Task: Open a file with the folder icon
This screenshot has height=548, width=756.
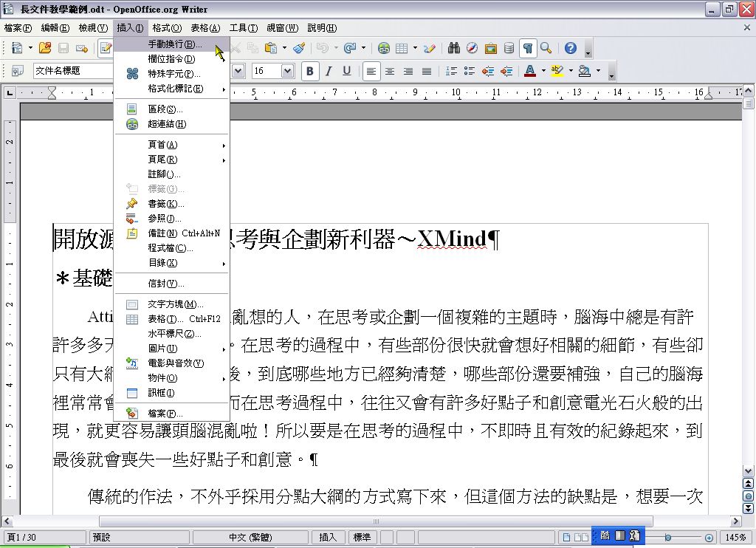Action: click(x=45, y=48)
